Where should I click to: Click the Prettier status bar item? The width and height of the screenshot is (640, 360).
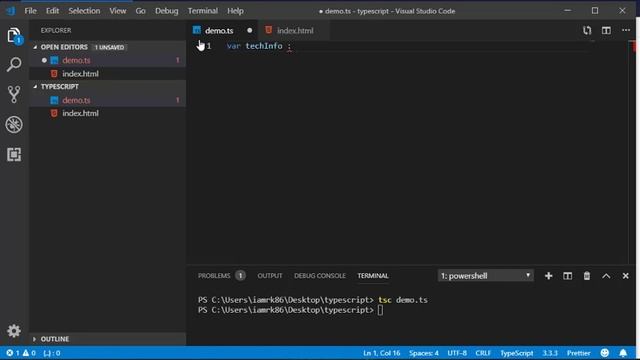tap(578, 353)
